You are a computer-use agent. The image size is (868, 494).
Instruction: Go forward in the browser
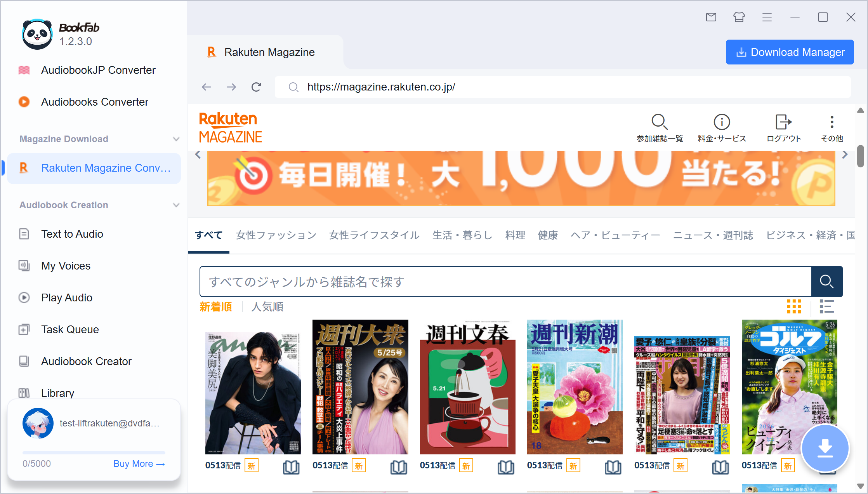click(231, 87)
